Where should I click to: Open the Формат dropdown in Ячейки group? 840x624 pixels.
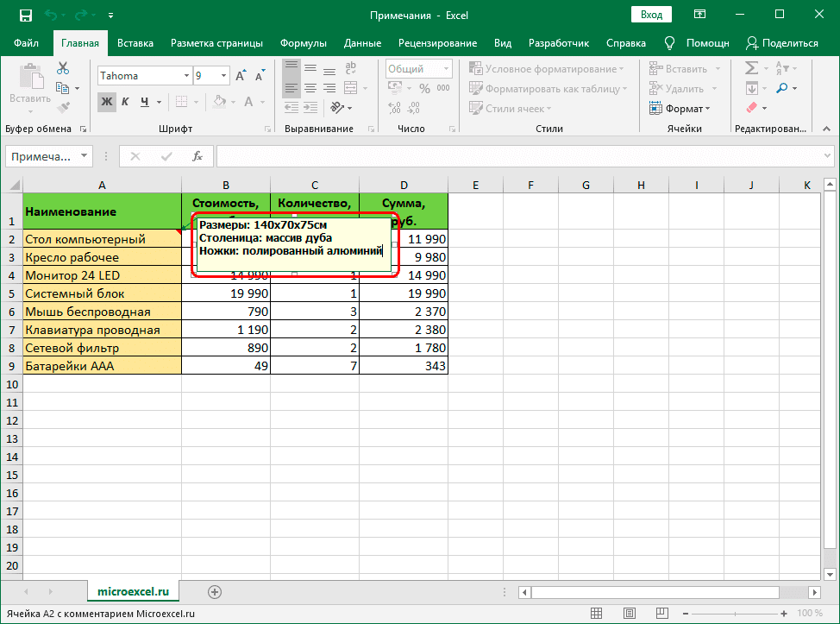pos(682,108)
